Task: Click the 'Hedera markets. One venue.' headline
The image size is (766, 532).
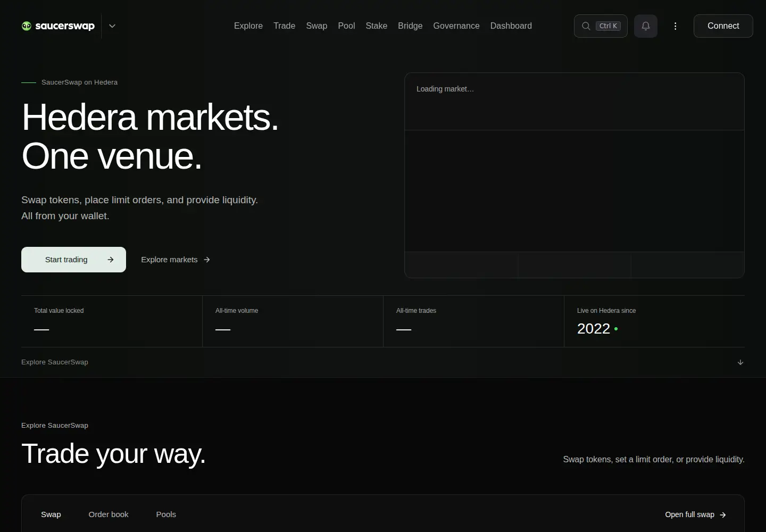Action: coord(150,137)
